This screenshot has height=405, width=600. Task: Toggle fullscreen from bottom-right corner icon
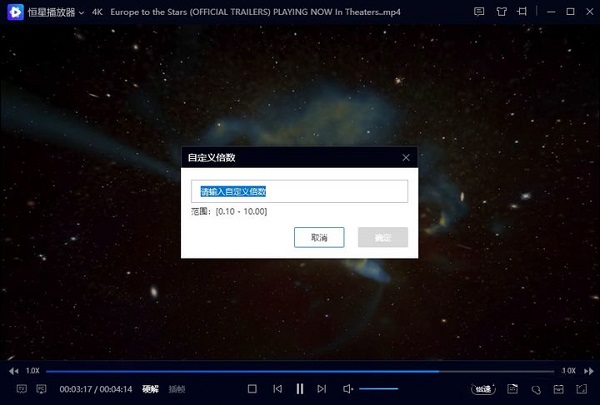(579, 388)
